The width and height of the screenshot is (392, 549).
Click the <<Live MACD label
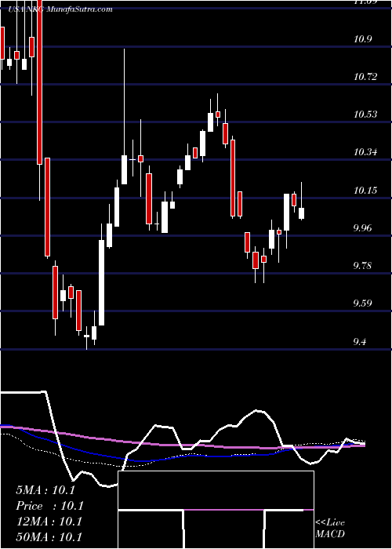click(330, 529)
